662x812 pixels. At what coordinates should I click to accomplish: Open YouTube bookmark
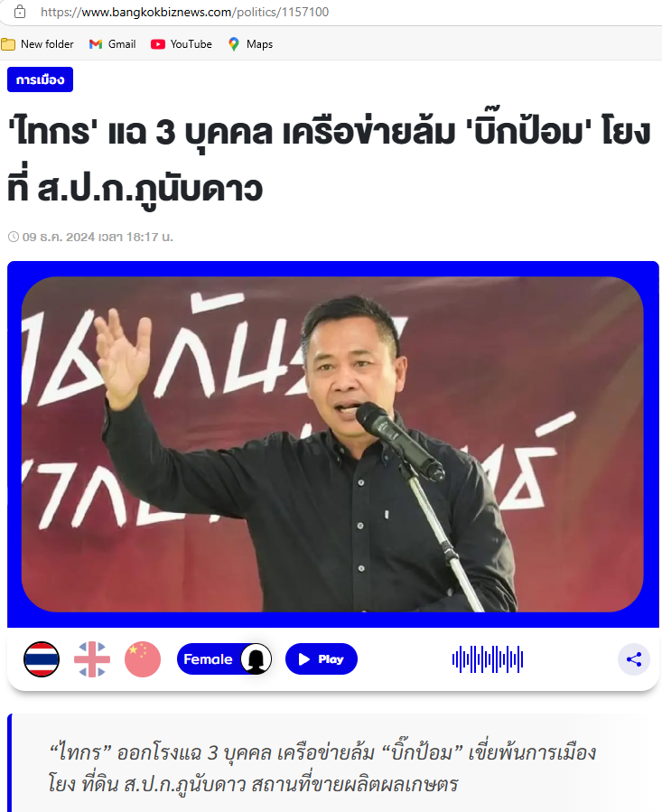[182, 44]
